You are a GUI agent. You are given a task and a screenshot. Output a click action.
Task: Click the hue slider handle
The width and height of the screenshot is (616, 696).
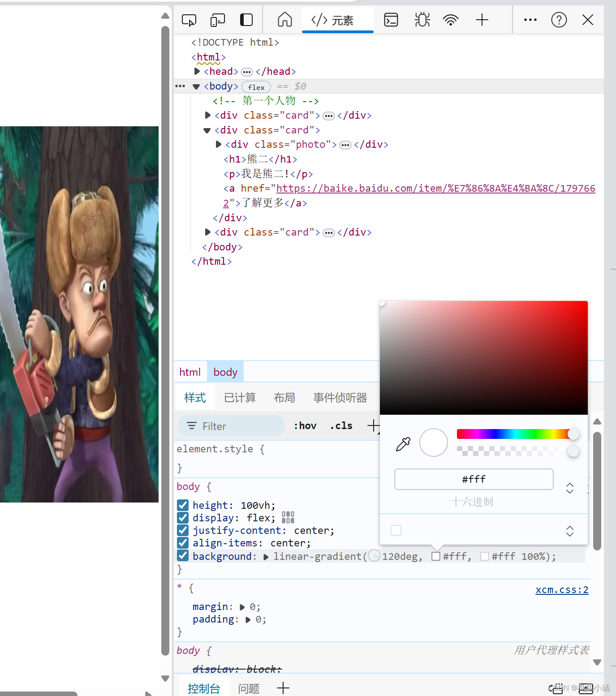coord(573,434)
